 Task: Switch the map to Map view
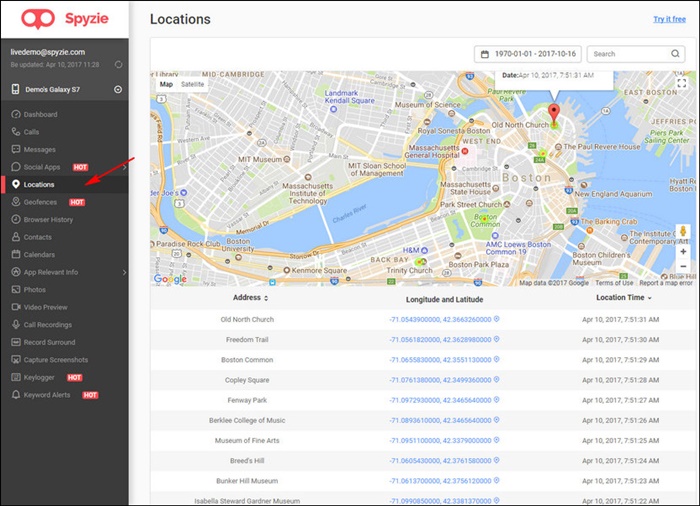click(166, 84)
